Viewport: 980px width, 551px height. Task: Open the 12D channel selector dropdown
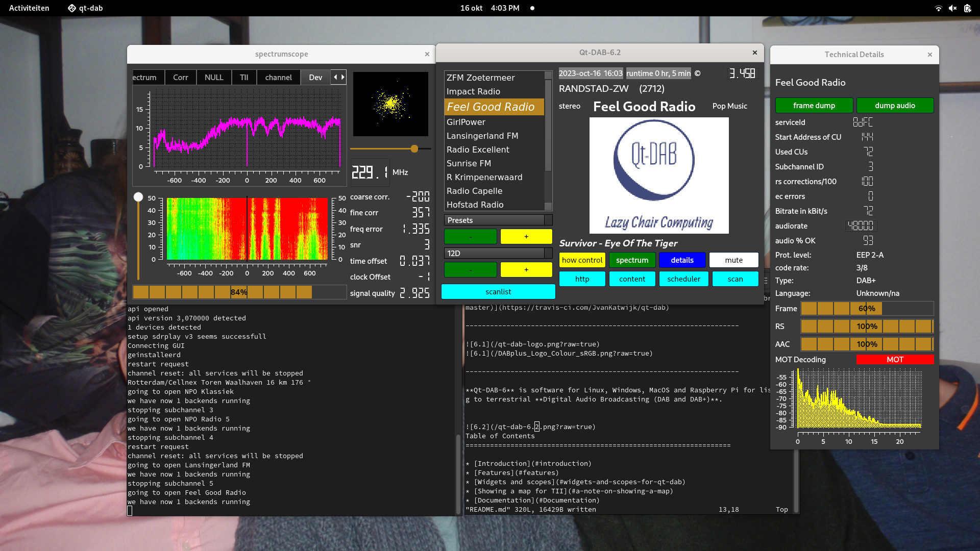click(x=498, y=253)
